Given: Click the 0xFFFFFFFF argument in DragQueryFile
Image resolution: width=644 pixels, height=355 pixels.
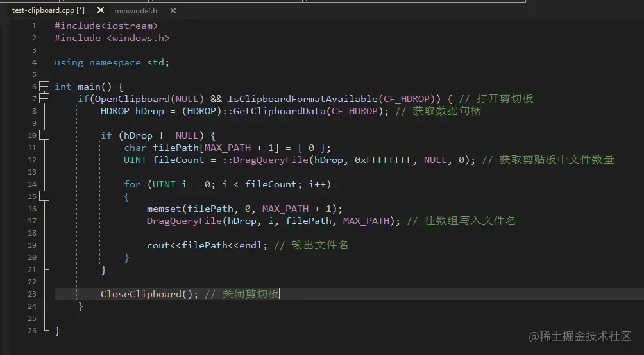Looking at the screenshot, I should (x=383, y=160).
